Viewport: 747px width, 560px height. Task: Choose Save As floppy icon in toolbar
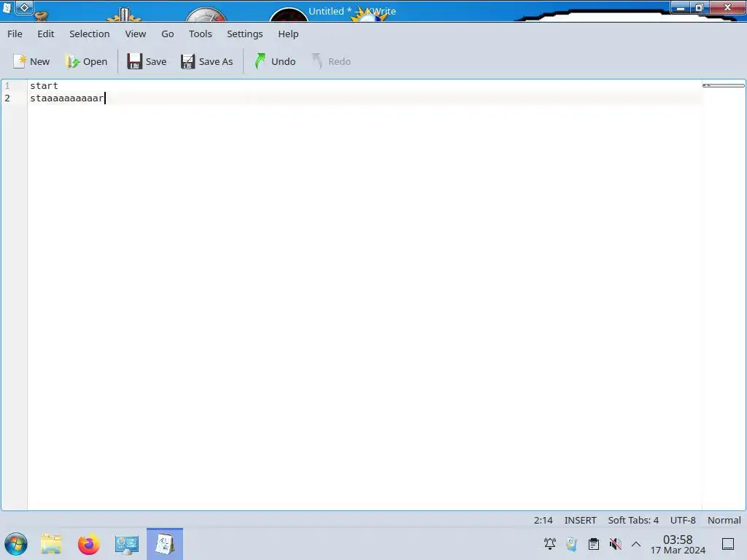[187, 61]
